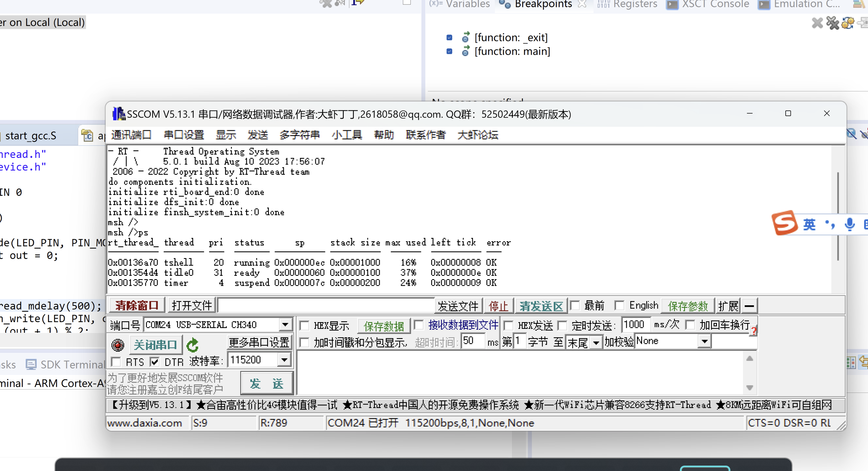The image size is (868, 471).
Task: Open 多字符串 menu
Action: (x=300, y=135)
